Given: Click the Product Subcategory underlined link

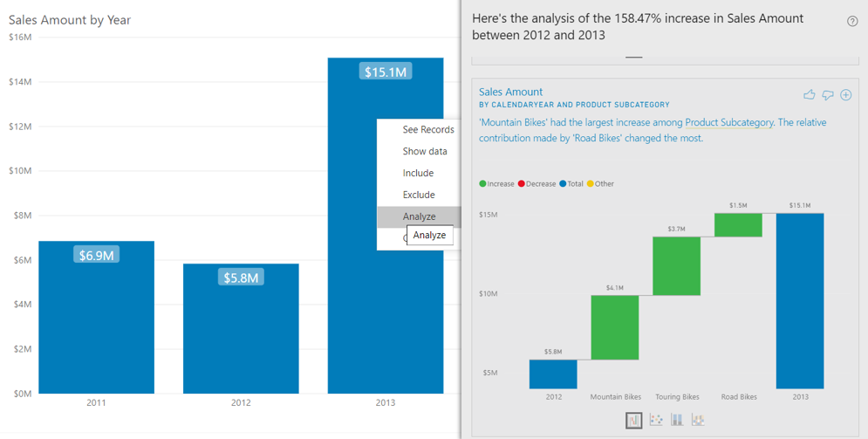Looking at the screenshot, I should tap(729, 122).
